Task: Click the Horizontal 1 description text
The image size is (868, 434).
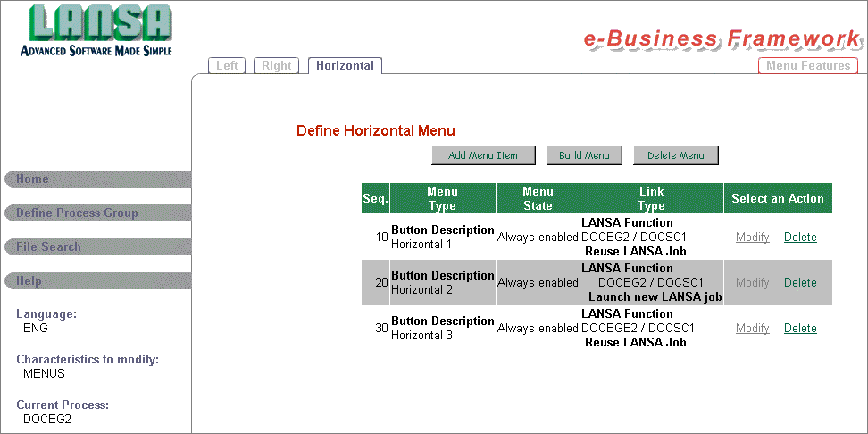Action: [421, 244]
